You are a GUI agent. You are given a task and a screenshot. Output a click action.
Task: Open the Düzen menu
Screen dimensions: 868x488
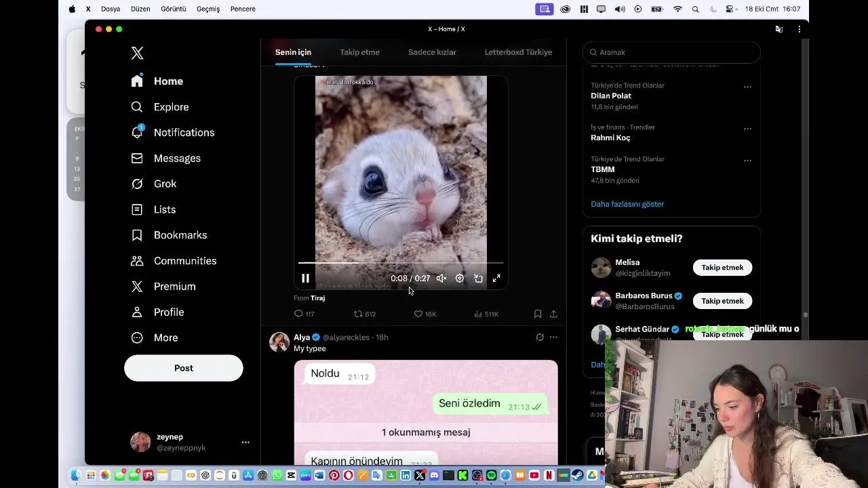click(x=140, y=9)
